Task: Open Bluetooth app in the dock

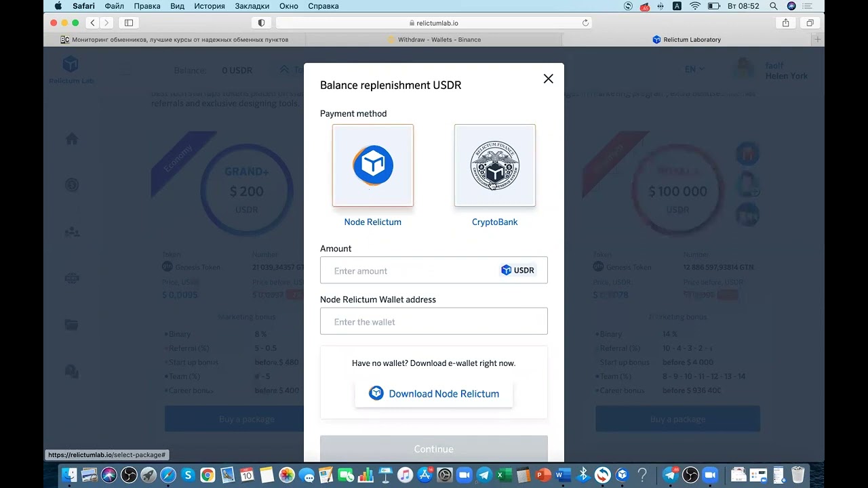Action: (x=583, y=475)
